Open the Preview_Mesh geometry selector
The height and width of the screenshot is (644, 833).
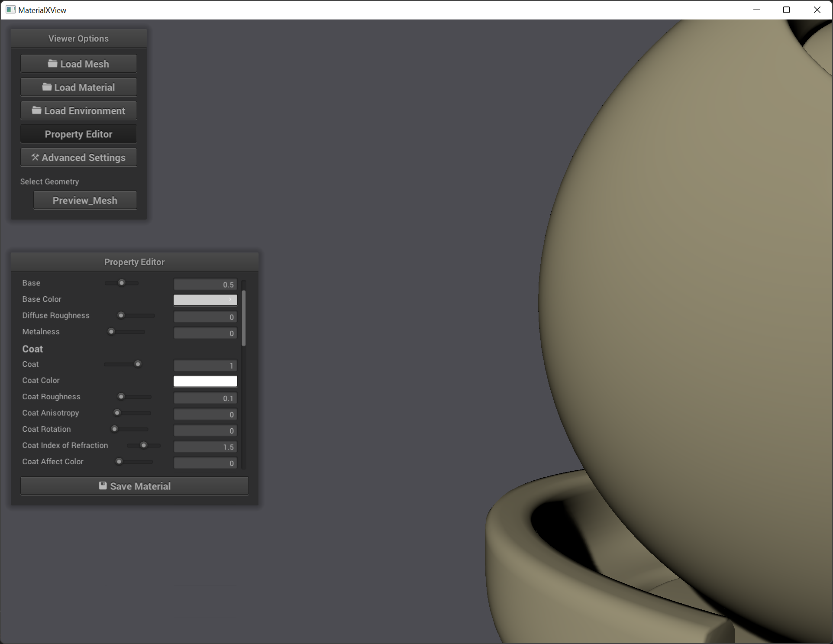[85, 201]
